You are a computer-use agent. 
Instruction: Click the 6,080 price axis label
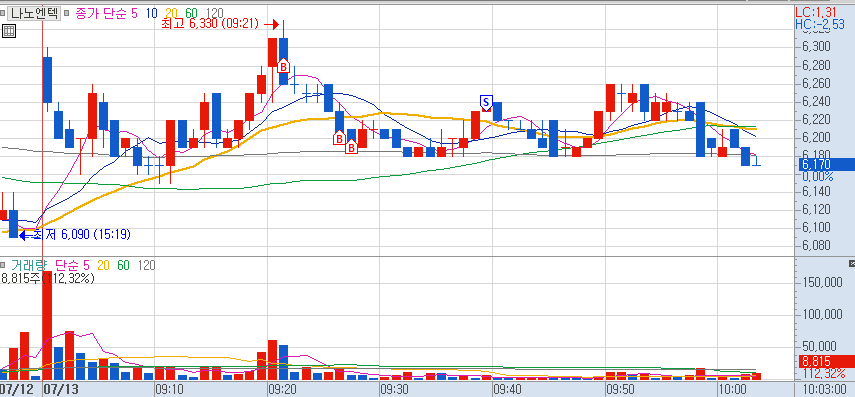coord(816,245)
